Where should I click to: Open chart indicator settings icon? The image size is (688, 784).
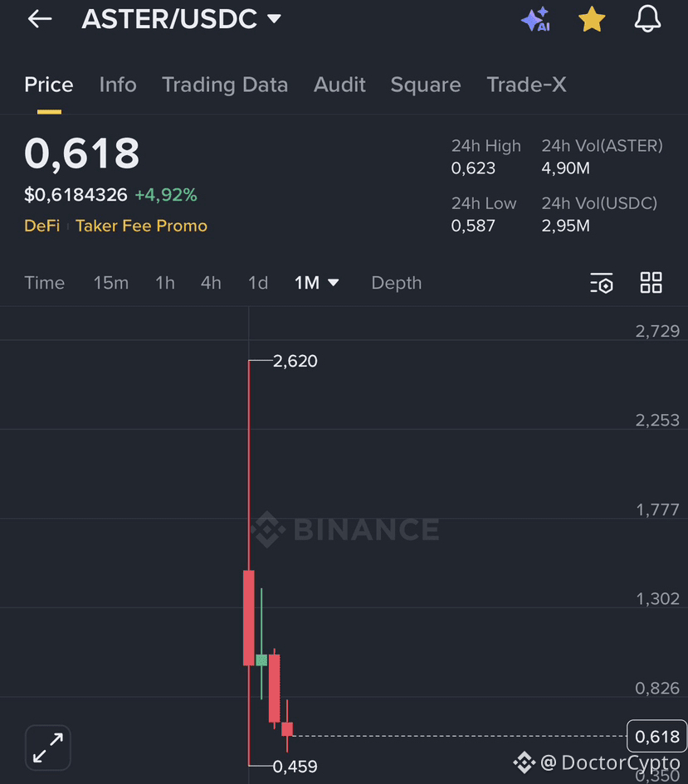[602, 283]
